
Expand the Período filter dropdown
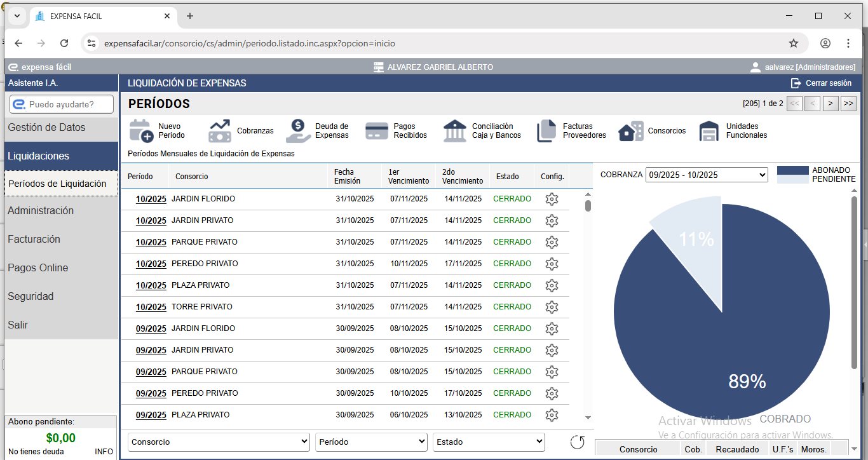(371, 442)
